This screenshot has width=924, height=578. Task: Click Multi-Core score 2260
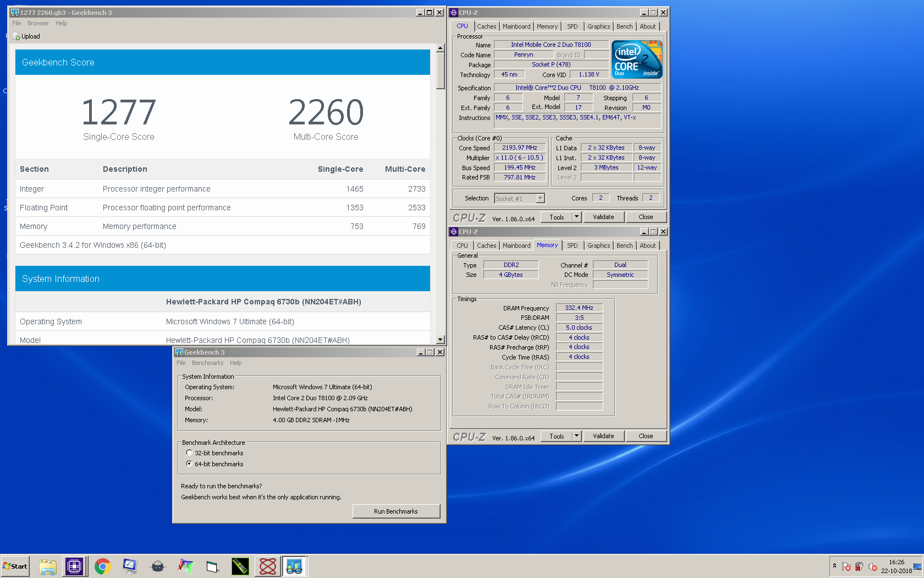pos(326,112)
